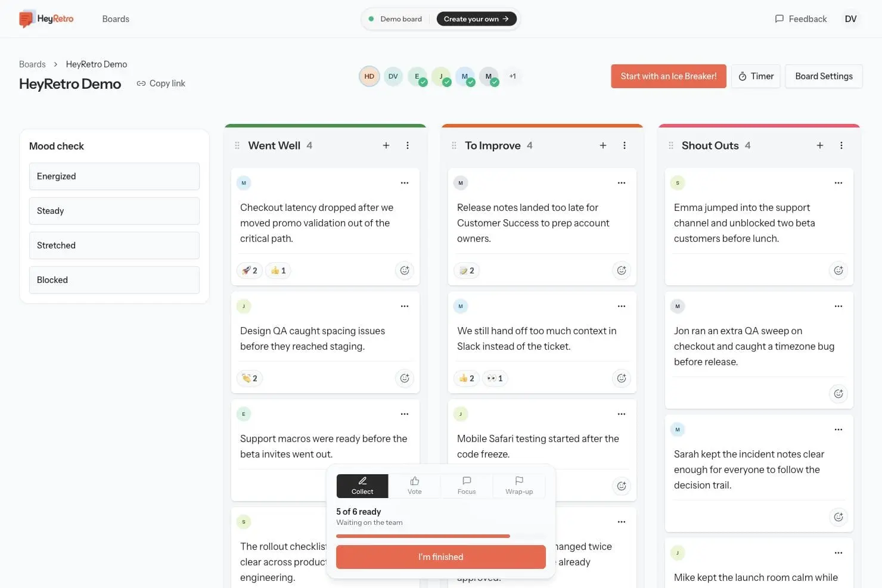Add reaction to Design QA card
882x588 pixels.
point(405,378)
